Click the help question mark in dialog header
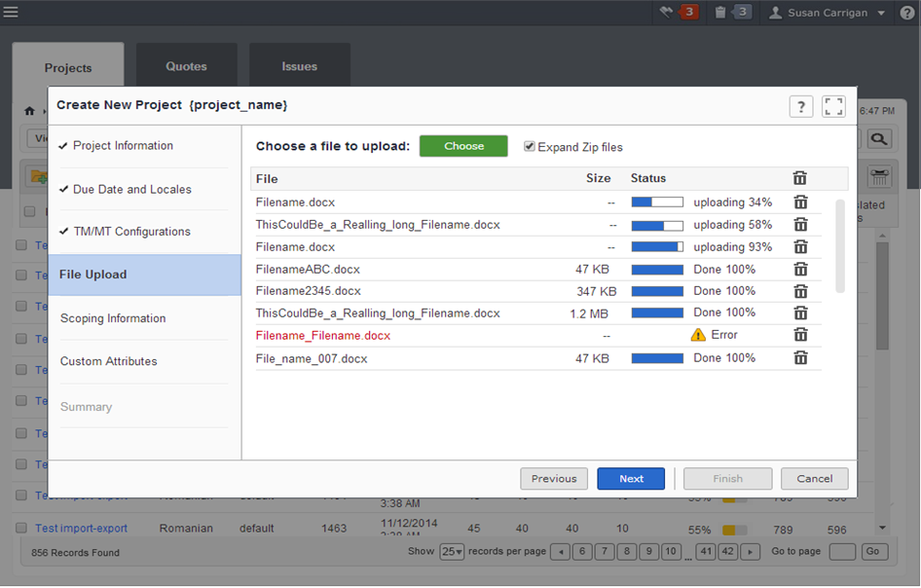The width and height of the screenshot is (921, 588). [x=800, y=107]
